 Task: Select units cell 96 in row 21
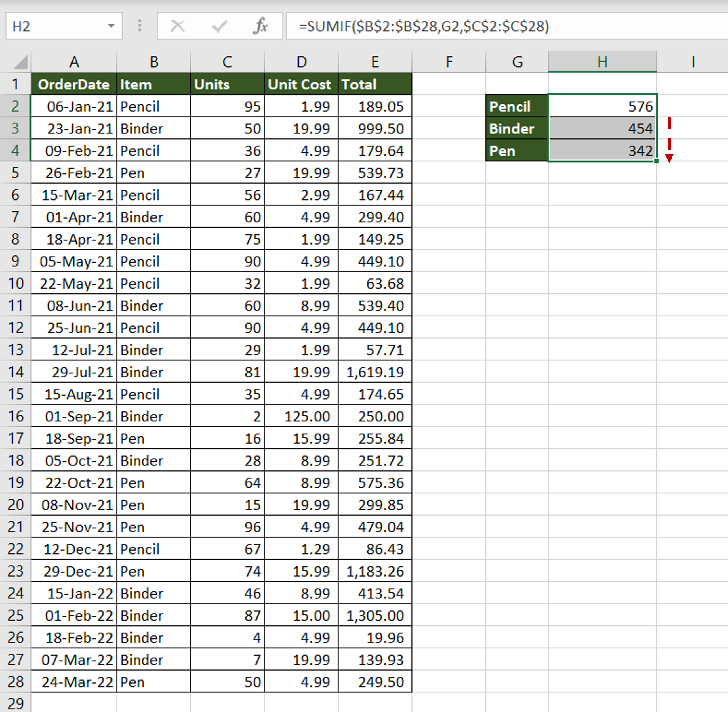pyautogui.click(x=227, y=526)
